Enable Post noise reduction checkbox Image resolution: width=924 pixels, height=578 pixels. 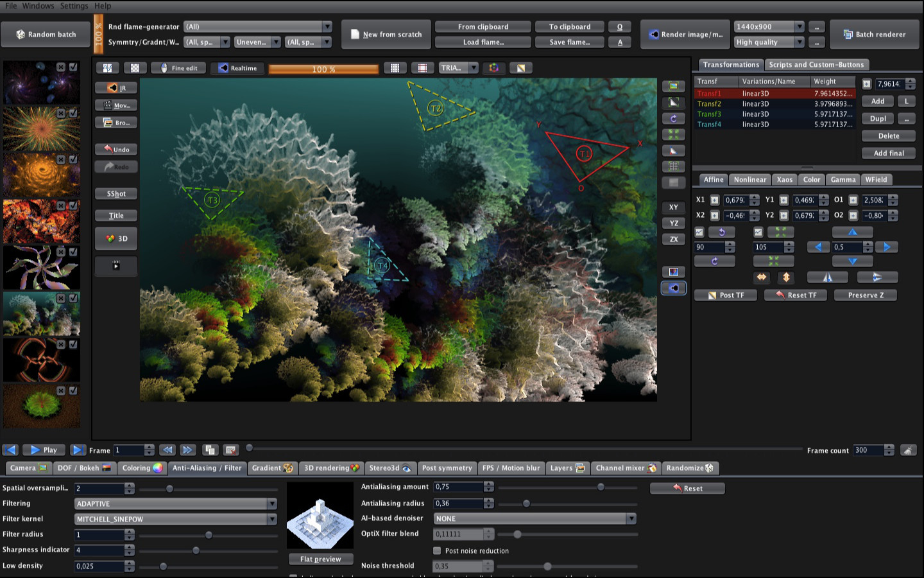(x=437, y=550)
